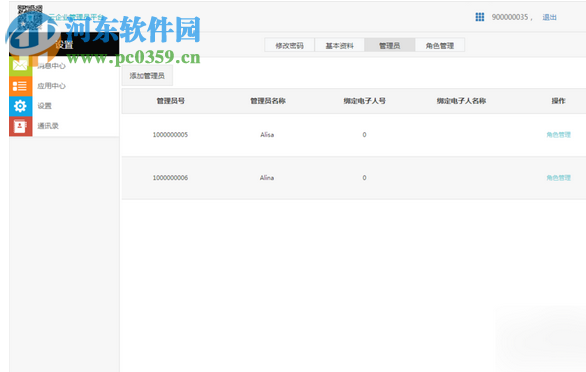This screenshot has height=372, width=586.
Task: Click admin number 1000000005
Action: (170, 135)
